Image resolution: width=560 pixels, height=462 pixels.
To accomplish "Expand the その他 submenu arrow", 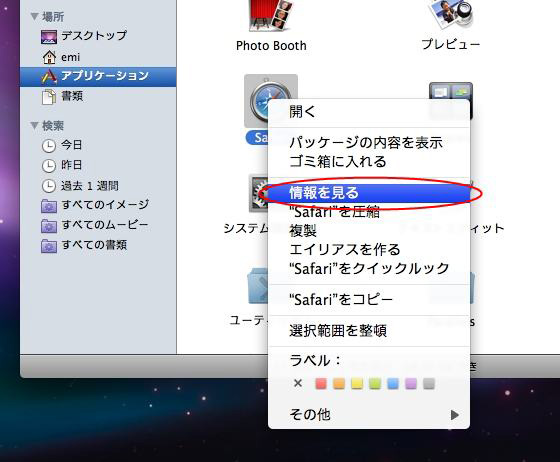I will coord(454,415).
